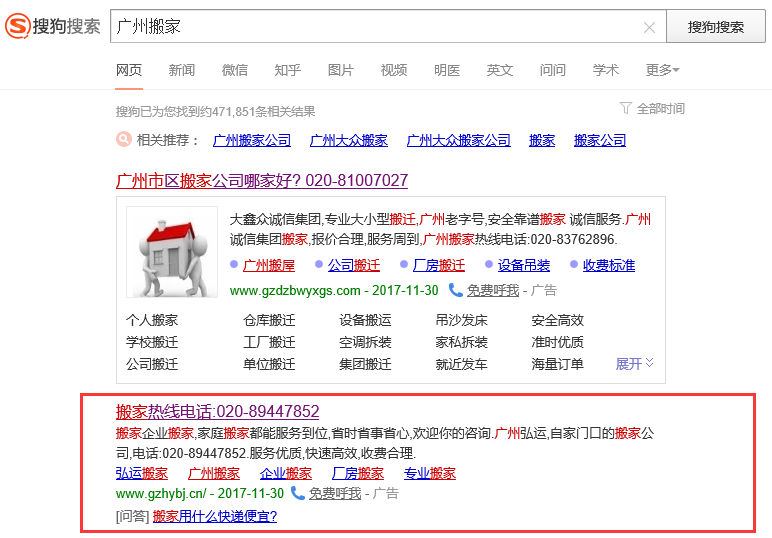The height and width of the screenshot is (538, 772).
Task: Click the orange related-search magnifier icon
Action: (124, 139)
